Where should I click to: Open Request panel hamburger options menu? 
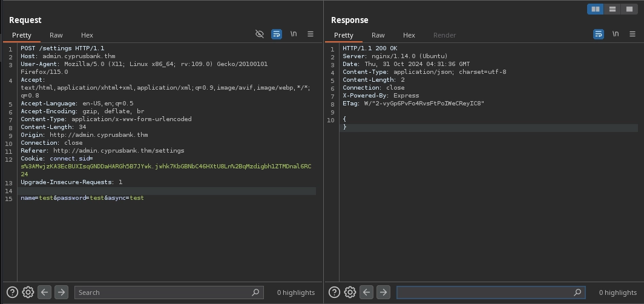click(310, 35)
